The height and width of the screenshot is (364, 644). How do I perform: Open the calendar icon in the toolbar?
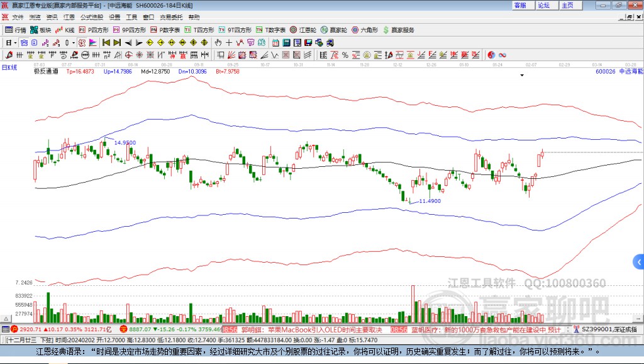(275, 43)
